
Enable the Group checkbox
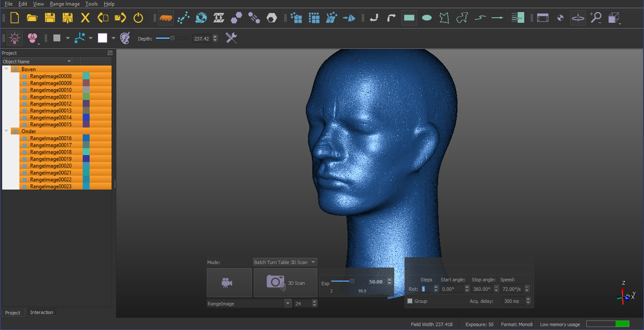[410, 301]
